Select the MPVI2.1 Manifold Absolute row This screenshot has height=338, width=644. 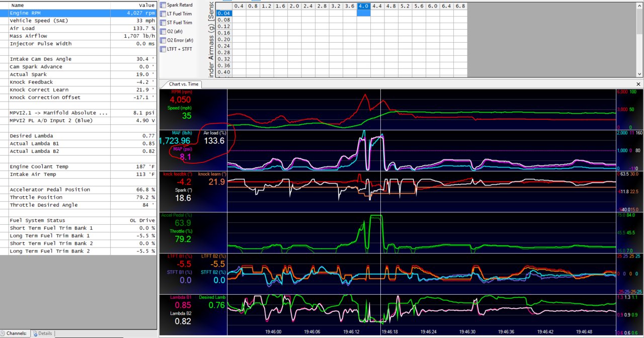[x=78, y=113]
